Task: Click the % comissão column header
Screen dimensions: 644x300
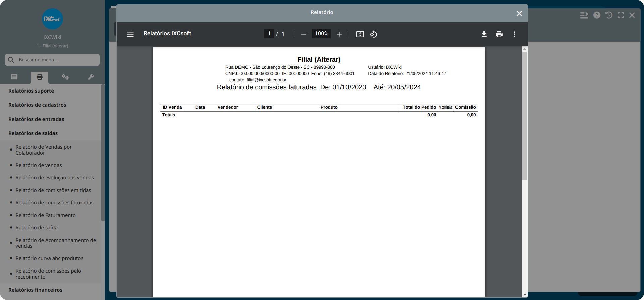Action: click(445, 107)
